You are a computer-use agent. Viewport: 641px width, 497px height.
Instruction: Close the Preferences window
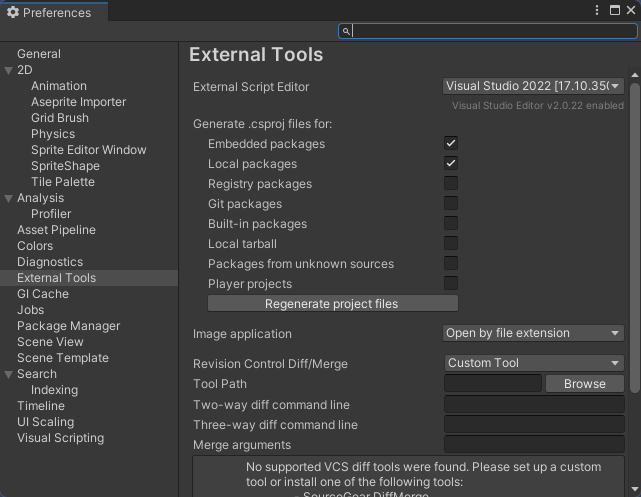coord(631,10)
